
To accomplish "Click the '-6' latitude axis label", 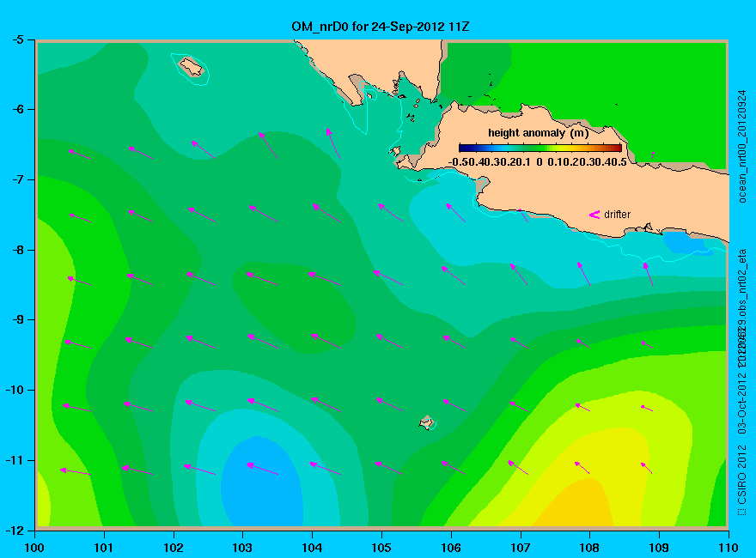I will (x=17, y=109).
